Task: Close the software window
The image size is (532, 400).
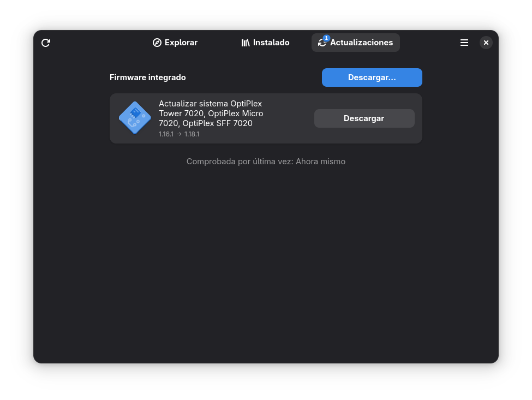Action: (x=486, y=43)
